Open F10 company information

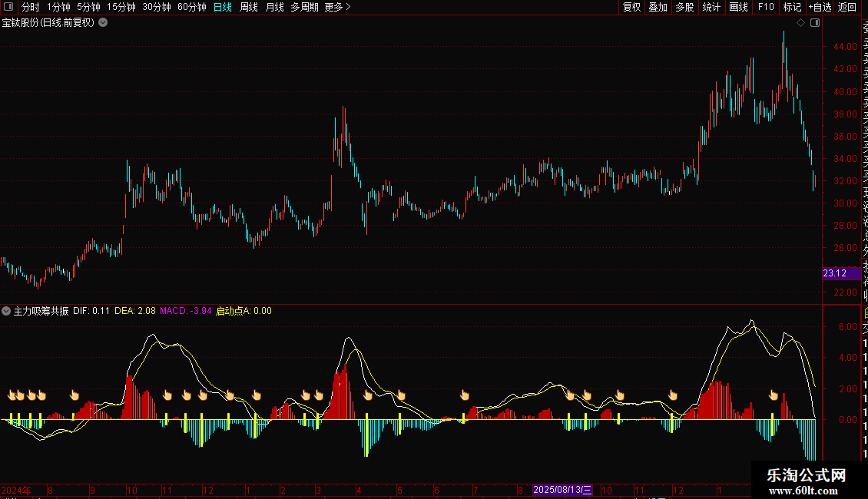coord(766,7)
